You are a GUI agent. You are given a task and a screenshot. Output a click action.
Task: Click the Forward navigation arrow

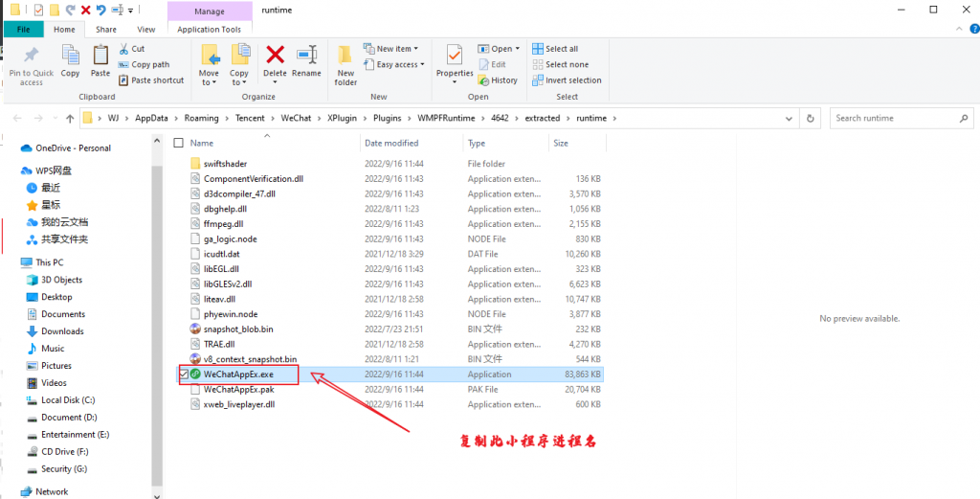click(x=38, y=118)
